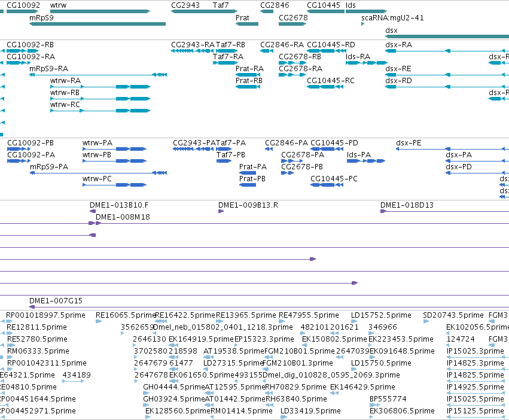This screenshot has height=420, width=509.
Task: Select EST RE12811.5prime label
Action: click(x=36, y=327)
